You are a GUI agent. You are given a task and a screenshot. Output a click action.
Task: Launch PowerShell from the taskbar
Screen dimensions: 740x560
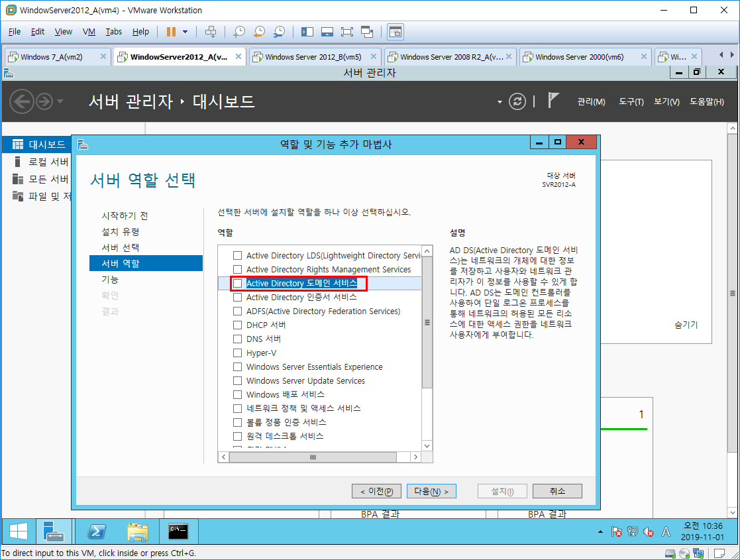(x=97, y=532)
